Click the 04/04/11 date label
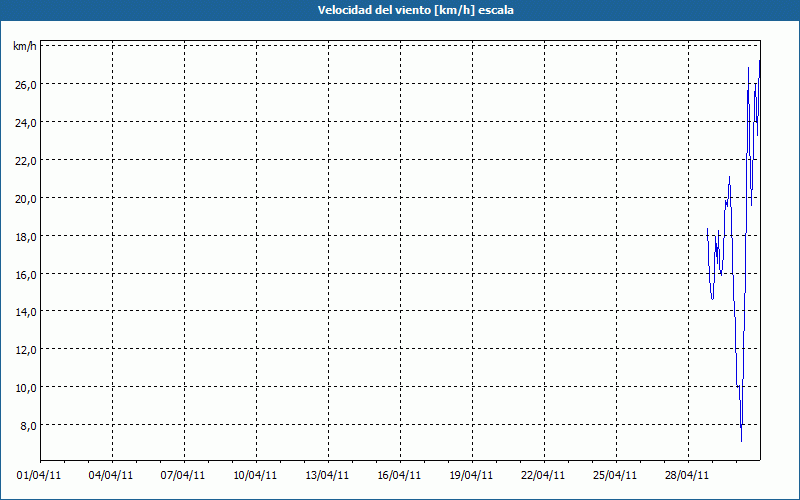This screenshot has height=500, width=800. (x=111, y=475)
